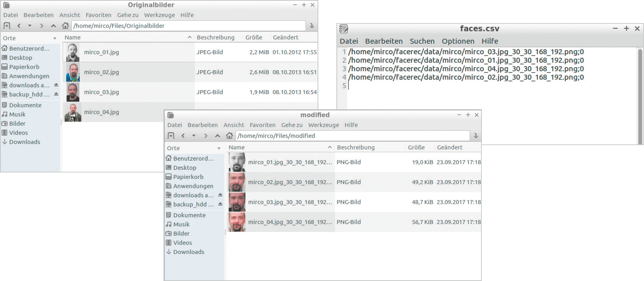
Task: Click new tab icon in Originalbilder toolbar
Action: (7, 26)
